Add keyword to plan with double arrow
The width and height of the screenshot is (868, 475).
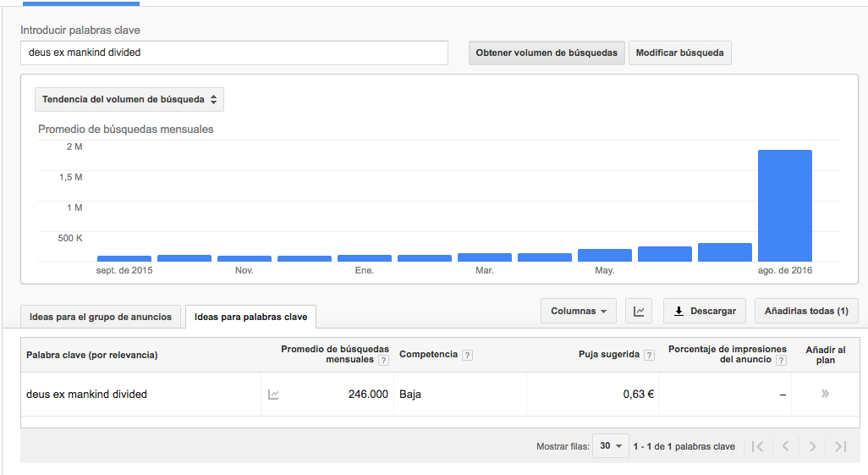826,394
